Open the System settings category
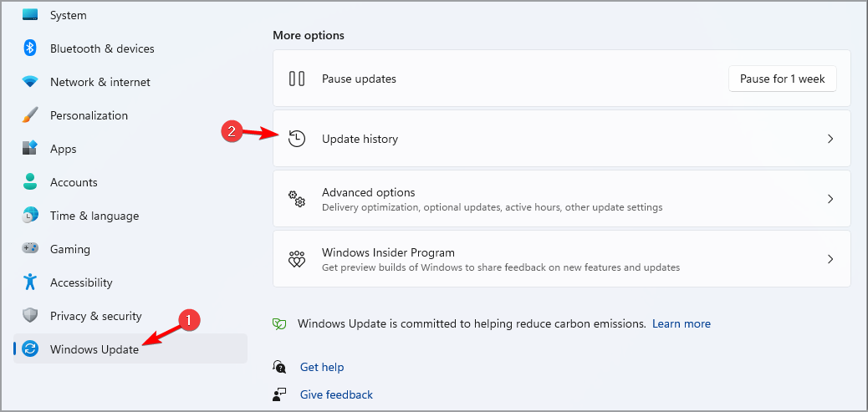 [x=68, y=15]
